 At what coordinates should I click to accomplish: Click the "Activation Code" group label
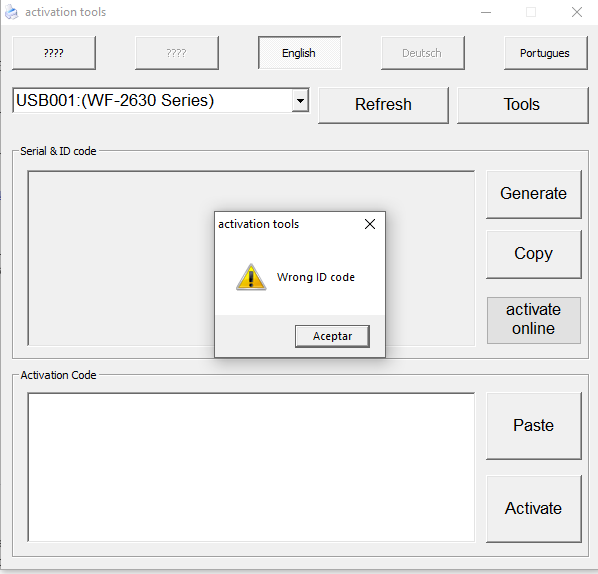pyautogui.click(x=58, y=375)
